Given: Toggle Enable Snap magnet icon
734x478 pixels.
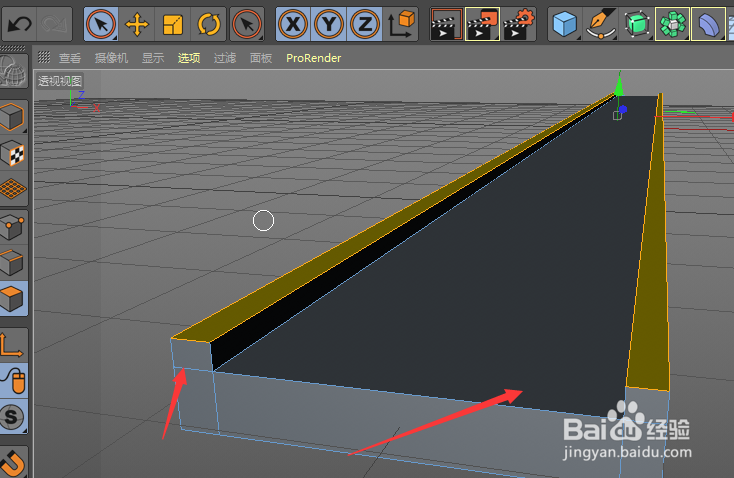Looking at the screenshot, I should [x=14, y=462].
